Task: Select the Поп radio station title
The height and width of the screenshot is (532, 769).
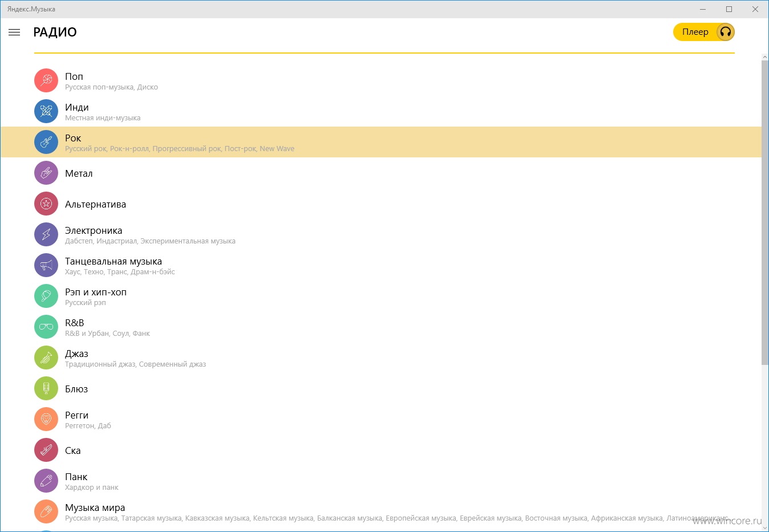Action: tap(74, 76)
